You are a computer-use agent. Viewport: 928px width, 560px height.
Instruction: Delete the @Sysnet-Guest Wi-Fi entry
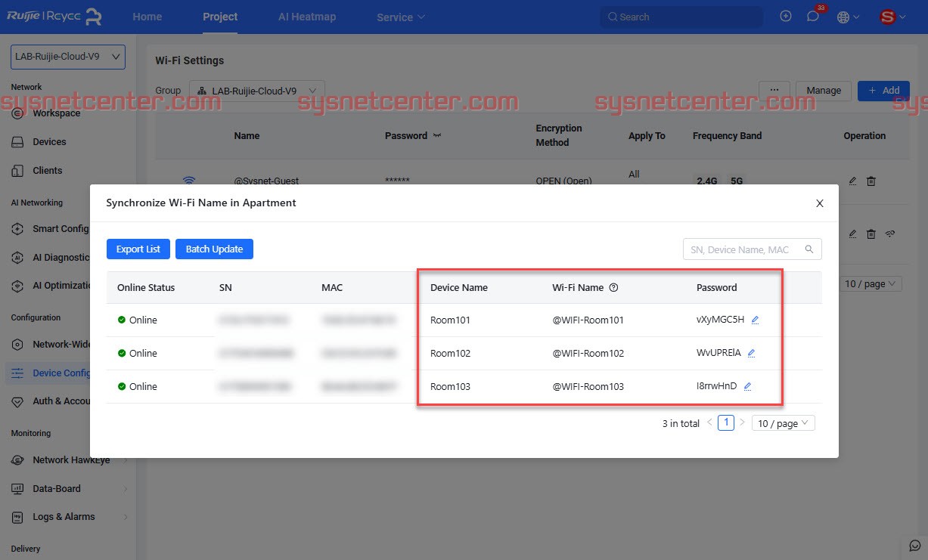pyautogui.click(x=871, y=181)
